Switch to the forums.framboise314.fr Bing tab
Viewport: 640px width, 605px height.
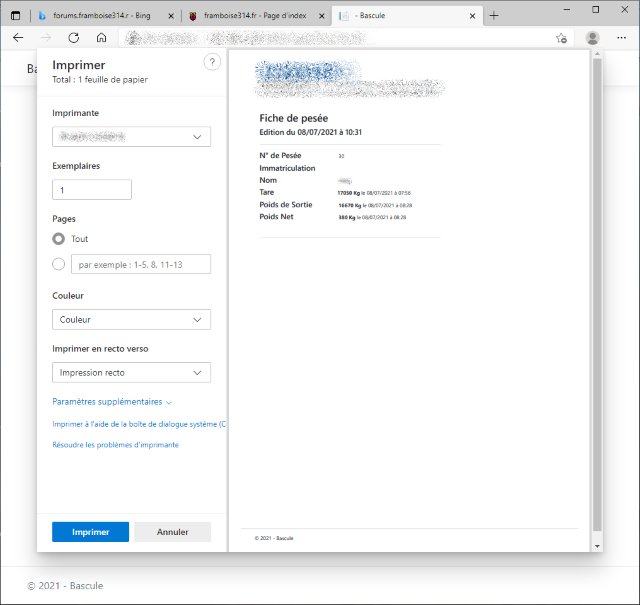coord(98,16)
